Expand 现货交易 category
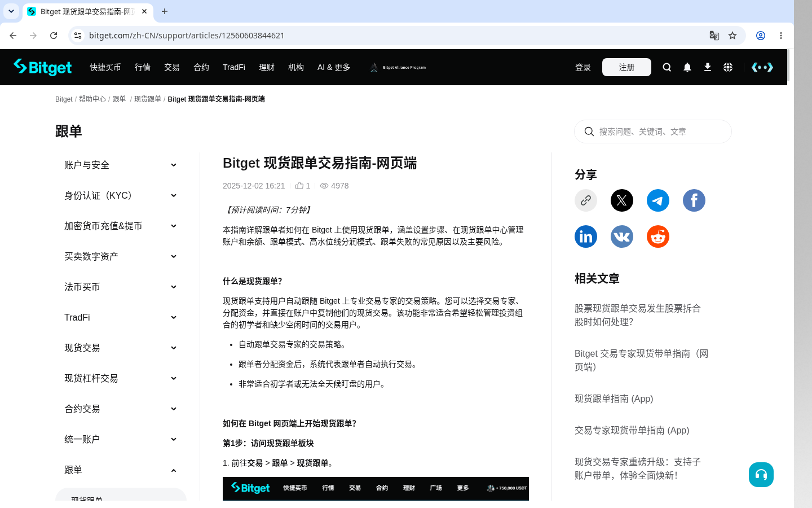 coord(121,348)
